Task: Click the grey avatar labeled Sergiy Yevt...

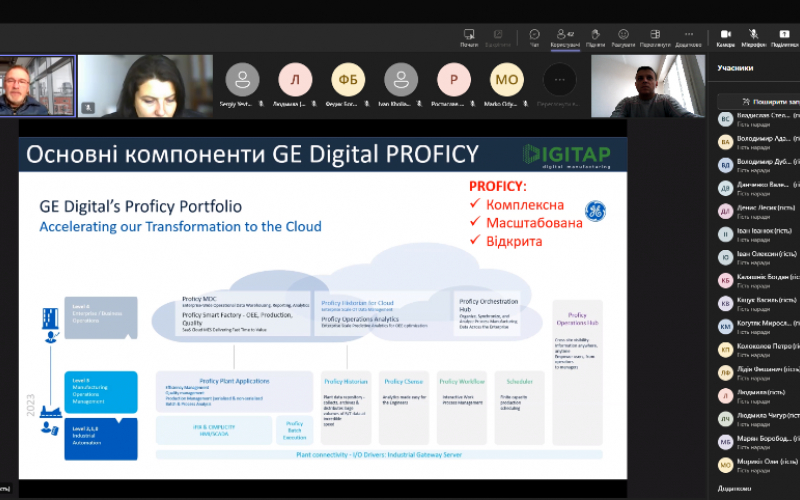Action: pos(242,80)
